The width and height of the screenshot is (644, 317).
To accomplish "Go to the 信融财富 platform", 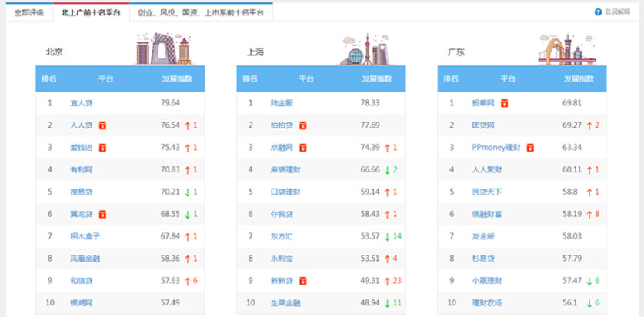I will [487, 214].
